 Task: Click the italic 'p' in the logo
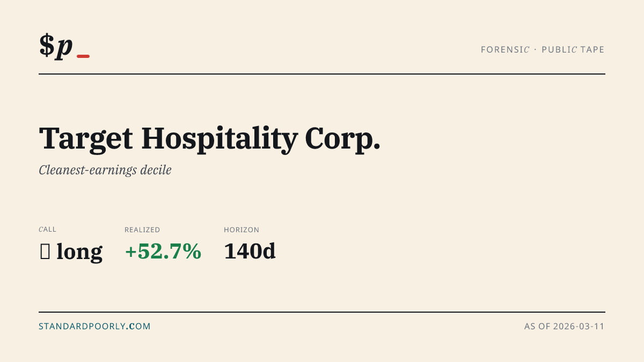pos(64,48)
